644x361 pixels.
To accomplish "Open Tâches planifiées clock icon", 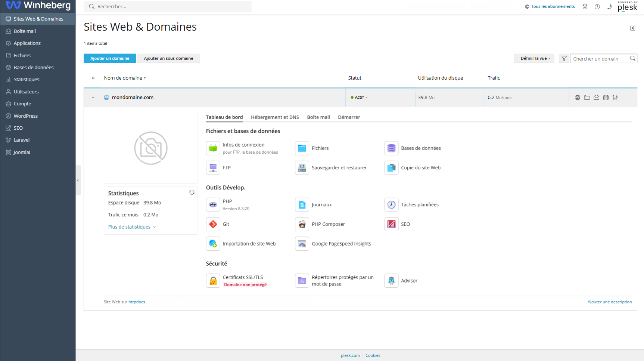I will click(391, 205).
